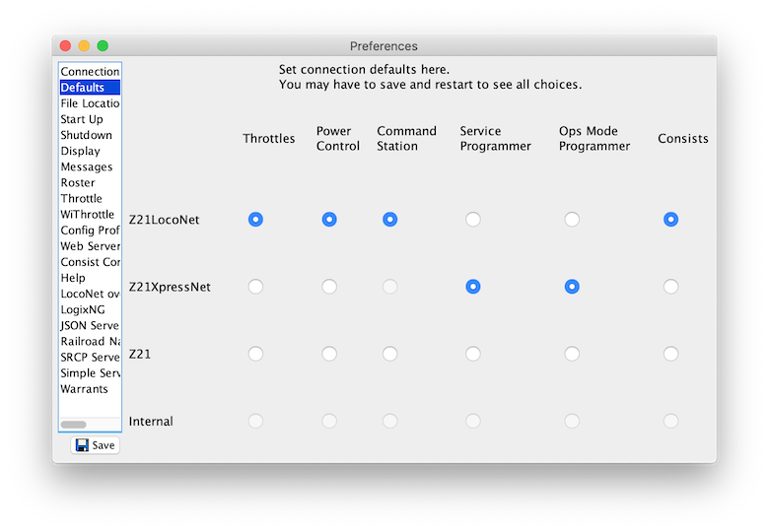This screenshot has height=532, width=769.
Task: Open the Connections preferences item
Action: coord(90,72)
